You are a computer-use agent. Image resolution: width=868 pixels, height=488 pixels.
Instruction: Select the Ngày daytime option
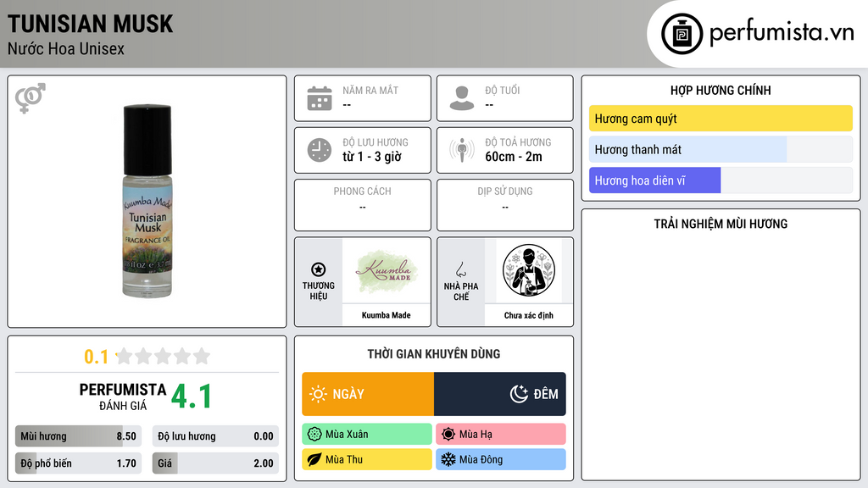[x=368, y=394]
